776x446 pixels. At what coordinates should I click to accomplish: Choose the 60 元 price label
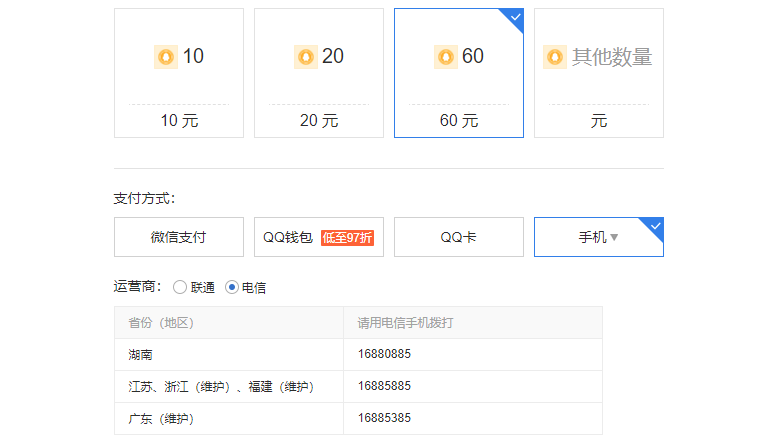point(459,121)
